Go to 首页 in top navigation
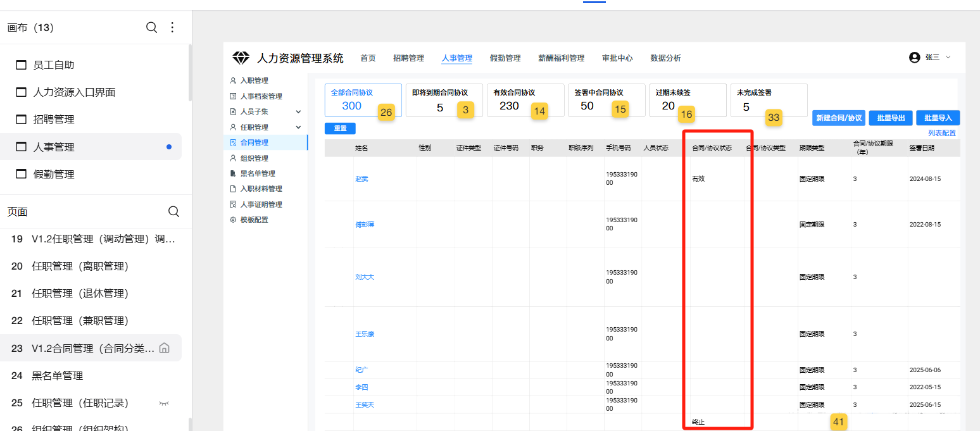This screenshot has width=980, height=431. (x=368, y=58)
